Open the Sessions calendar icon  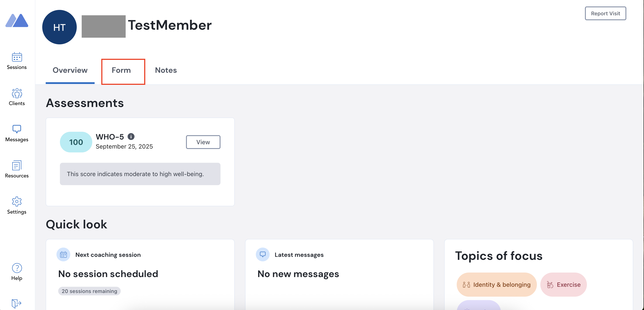point(17,57)
